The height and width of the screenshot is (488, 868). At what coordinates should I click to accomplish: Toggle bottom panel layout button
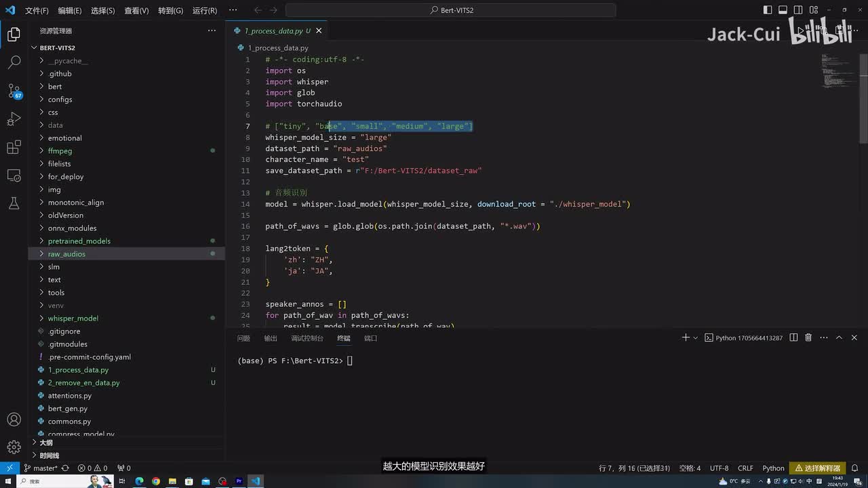[x=783, y=10]
